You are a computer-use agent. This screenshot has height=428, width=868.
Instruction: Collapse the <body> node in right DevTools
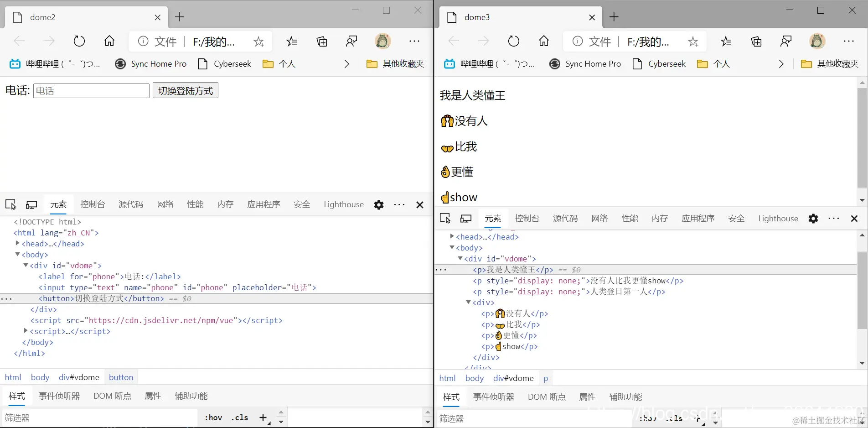click(451, 247)
